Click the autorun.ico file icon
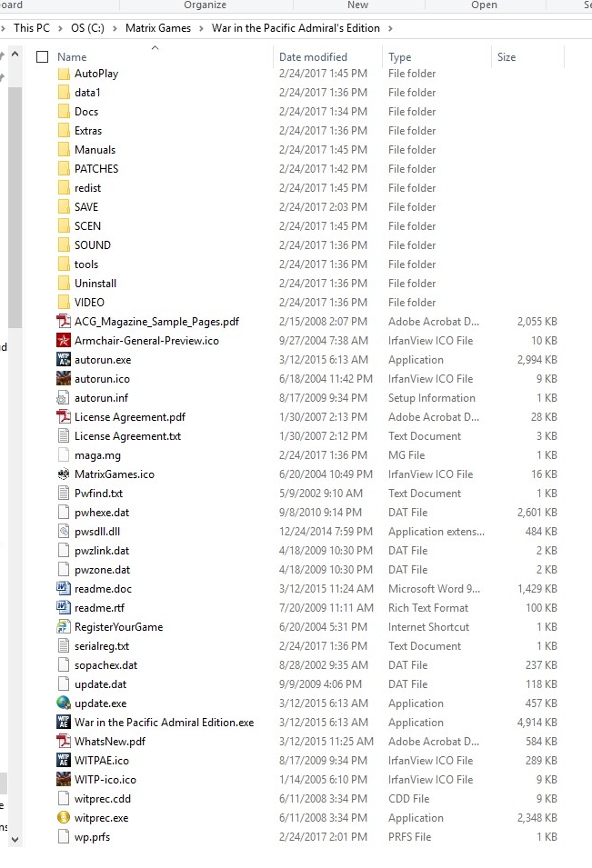This screenshot has height=868, width=592. pos(64,379)
